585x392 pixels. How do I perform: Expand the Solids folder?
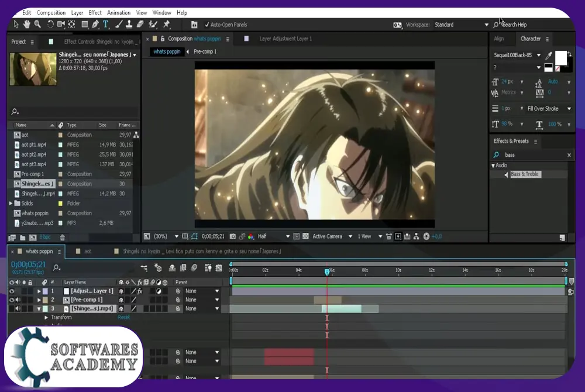(11, 204)
